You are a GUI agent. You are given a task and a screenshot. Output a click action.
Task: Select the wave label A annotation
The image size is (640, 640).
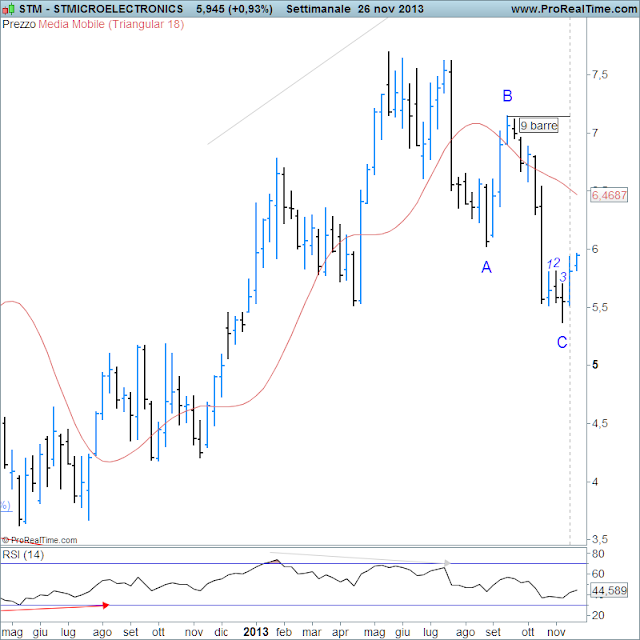486,267
